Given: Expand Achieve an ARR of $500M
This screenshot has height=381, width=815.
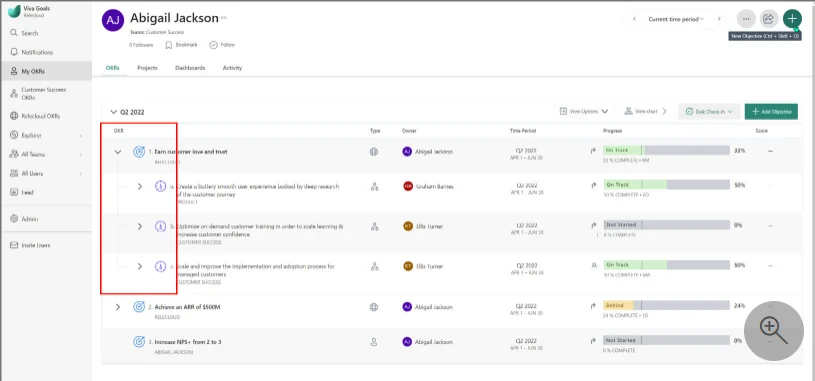Looking at the screenshot, I should [x=118, y=307].
